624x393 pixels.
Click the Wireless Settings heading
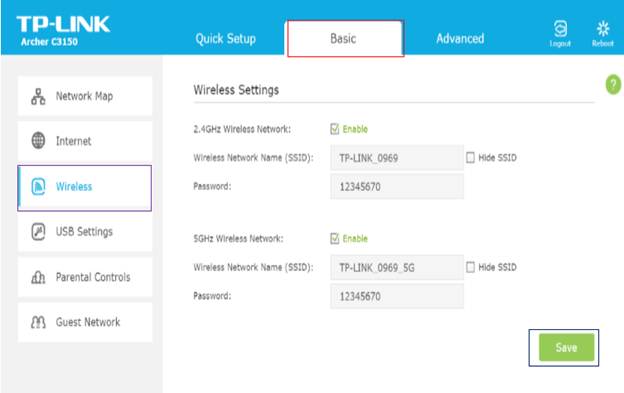coord(236,90)
